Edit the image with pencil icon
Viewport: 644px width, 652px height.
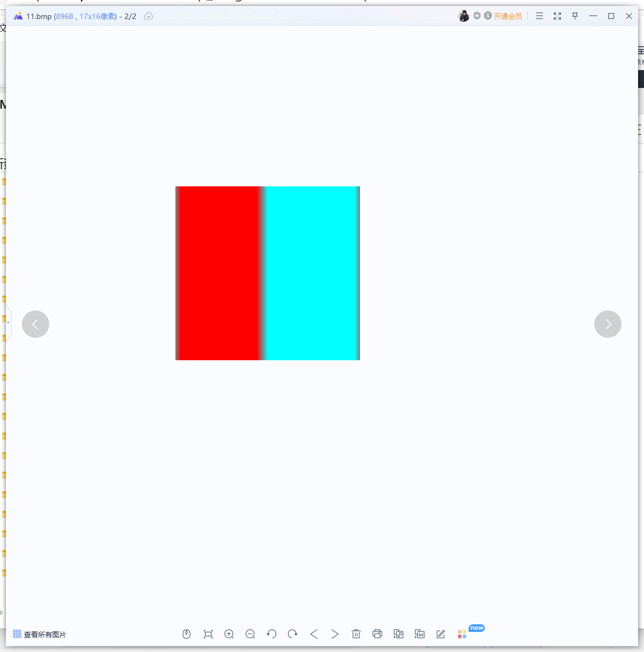[x=441, y=634]
